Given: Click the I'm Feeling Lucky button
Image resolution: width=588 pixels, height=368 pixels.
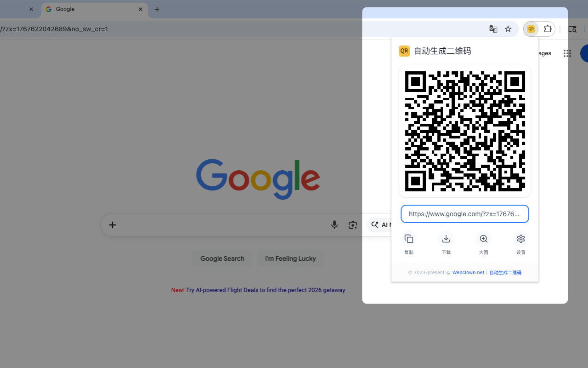Looking at the screenshot, I should [290, 259].
